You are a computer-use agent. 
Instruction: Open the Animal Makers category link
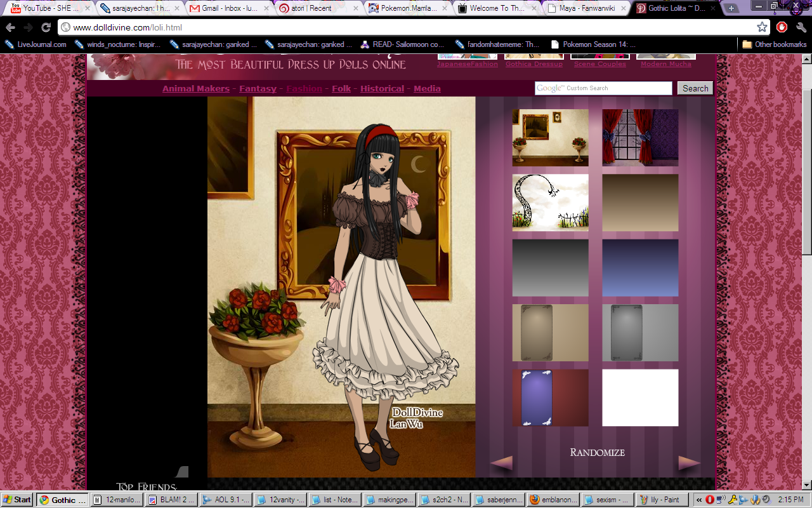click(195, 89)
